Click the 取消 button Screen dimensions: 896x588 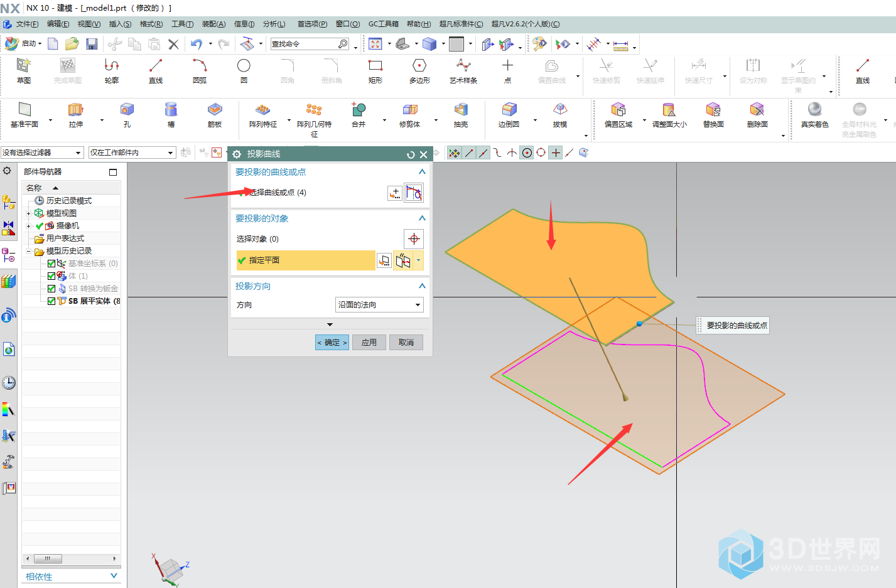[406, 342]
